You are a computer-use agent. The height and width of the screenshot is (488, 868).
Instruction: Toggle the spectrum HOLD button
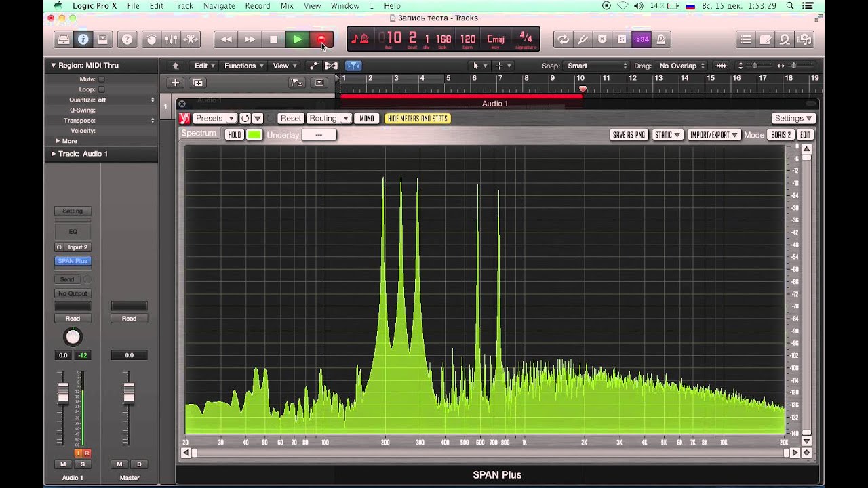(x=235, y=135)
